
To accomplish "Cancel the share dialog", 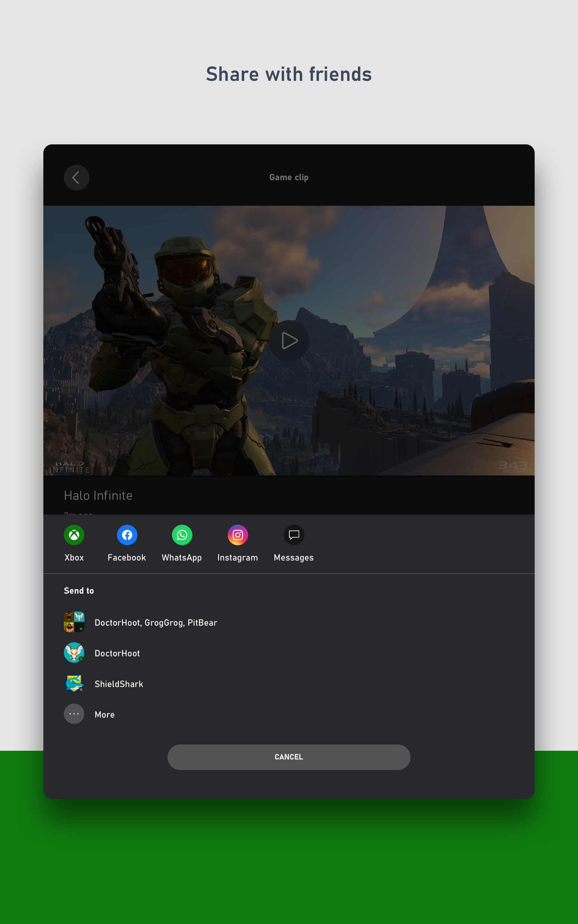I will click(x=289, y=757).
